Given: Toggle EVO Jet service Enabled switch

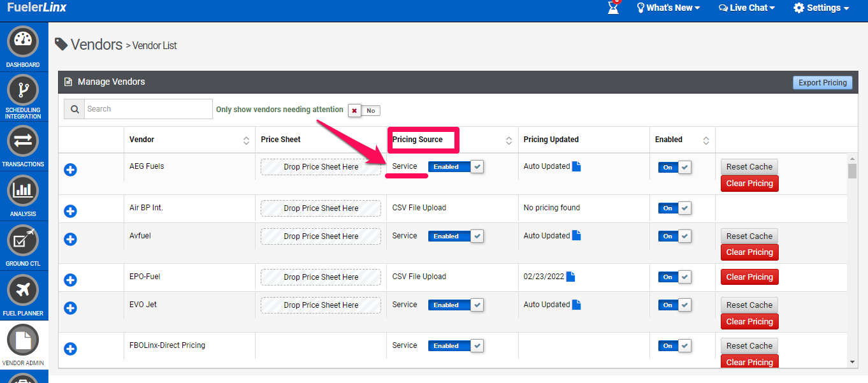Looking at the screenshot, I should pyautogui.click(x=456, y=305).
